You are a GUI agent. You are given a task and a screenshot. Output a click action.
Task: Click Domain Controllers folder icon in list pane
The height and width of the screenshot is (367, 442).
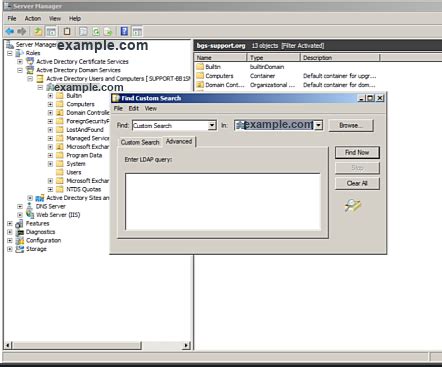click(x=200, y=85)
